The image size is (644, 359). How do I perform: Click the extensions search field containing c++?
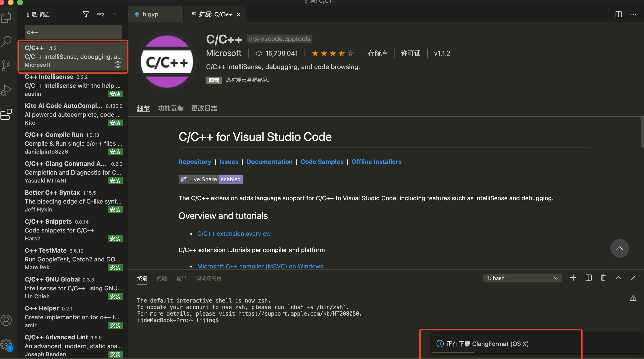point(73,32)
